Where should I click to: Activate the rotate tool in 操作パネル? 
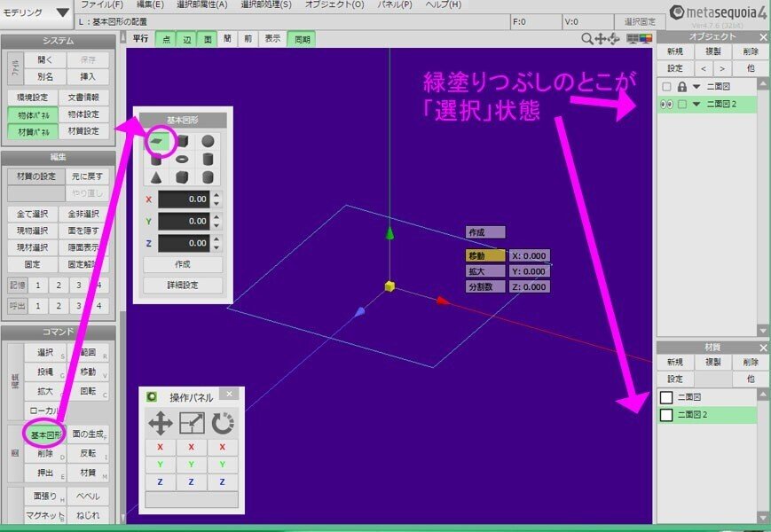coord(223,422)
